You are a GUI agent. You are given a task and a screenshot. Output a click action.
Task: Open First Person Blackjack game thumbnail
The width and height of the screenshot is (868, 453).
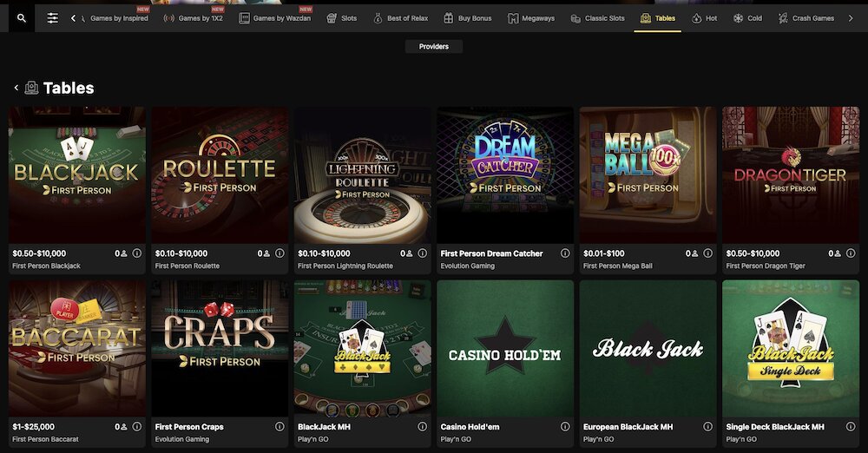tap(77, 175)
